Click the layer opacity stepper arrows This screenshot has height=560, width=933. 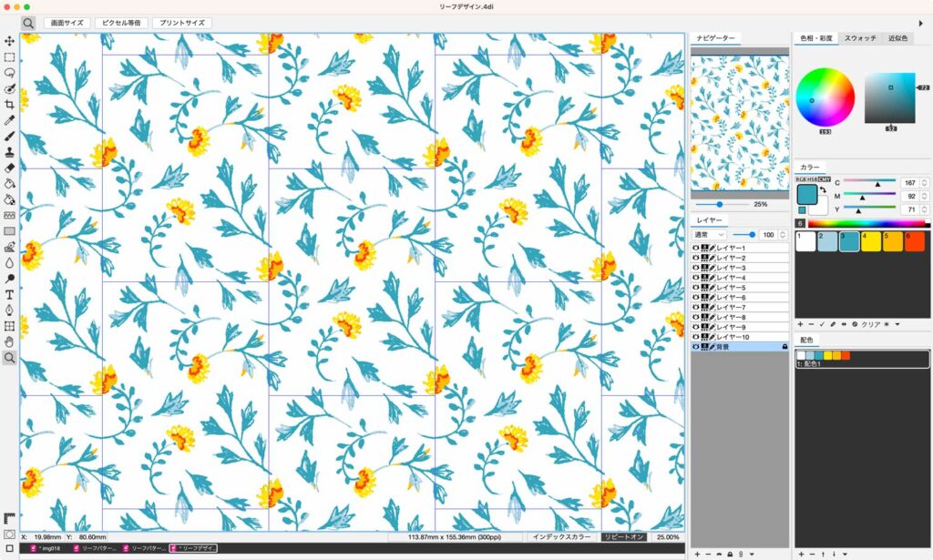tap(783, 235)
